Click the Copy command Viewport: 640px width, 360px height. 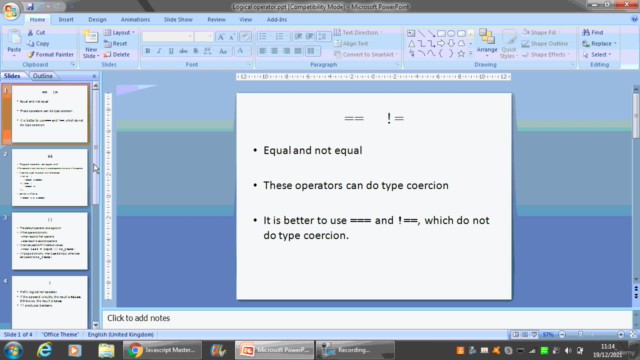[38, 43]
